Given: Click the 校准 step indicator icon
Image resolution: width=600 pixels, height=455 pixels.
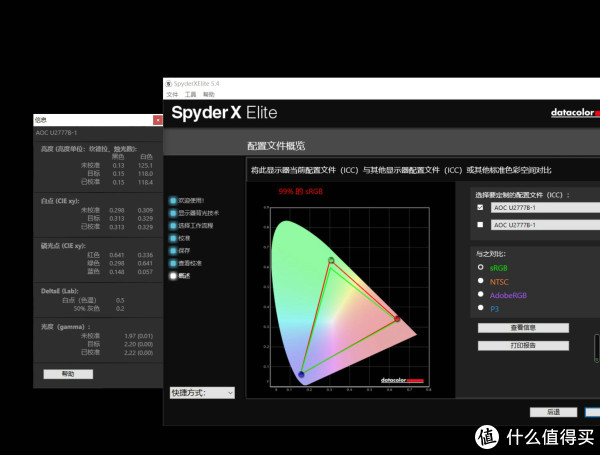Looking at the screenshot, I should tap(173, 238).
